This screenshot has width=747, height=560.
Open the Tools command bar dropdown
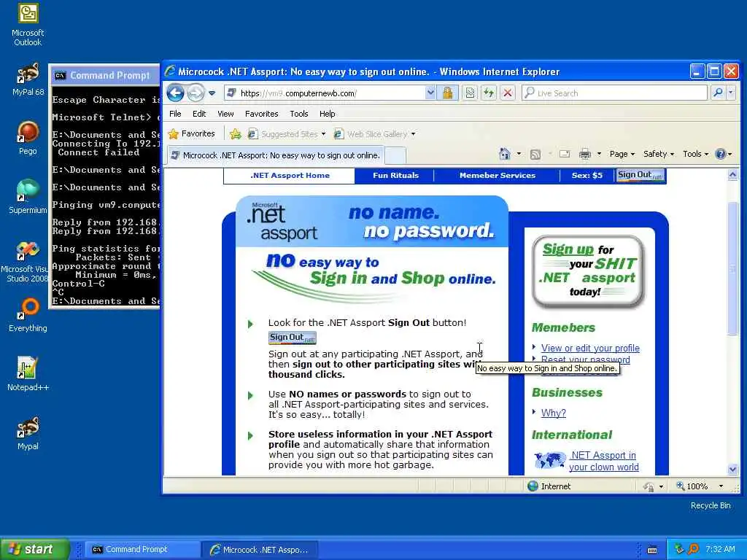pos(695,154)
